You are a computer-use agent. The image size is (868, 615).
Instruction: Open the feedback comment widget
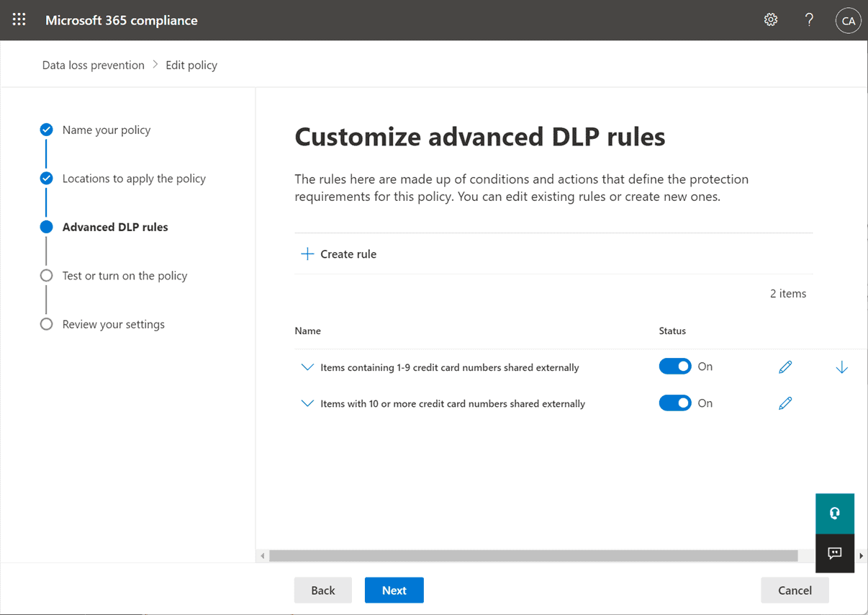[x=834, y=553]
